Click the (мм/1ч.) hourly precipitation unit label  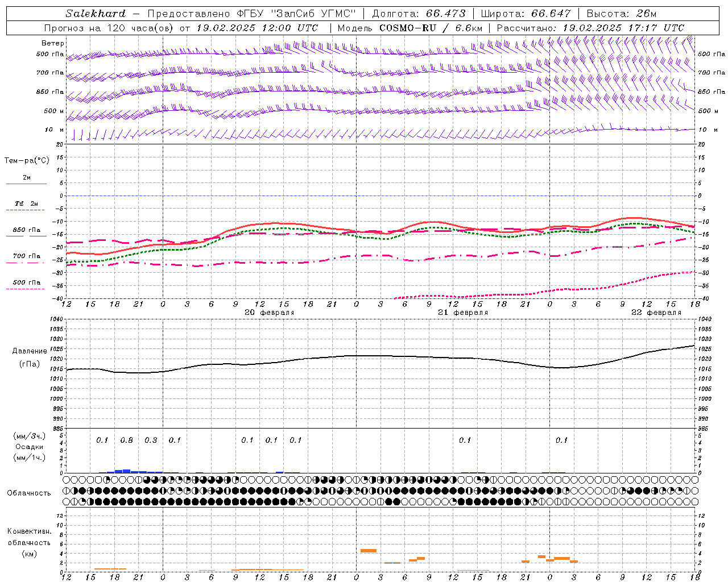tap(30, 458)
